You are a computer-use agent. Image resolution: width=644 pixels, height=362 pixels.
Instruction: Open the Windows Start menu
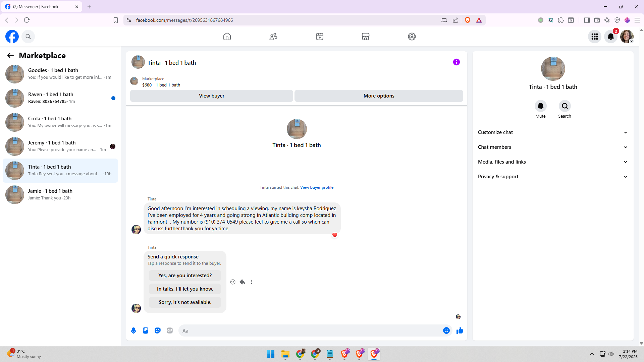[271, 354]
